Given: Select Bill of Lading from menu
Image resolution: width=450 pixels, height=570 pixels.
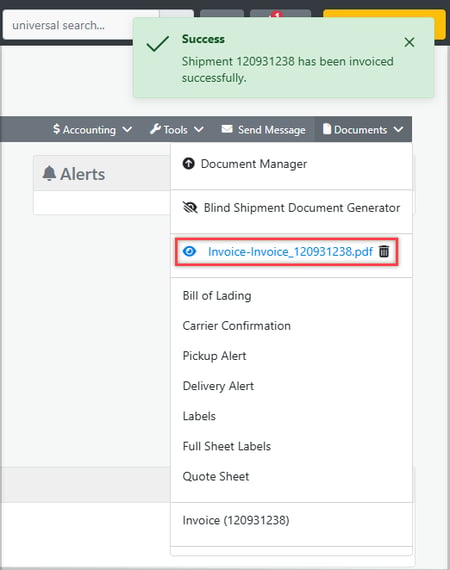Looking at the screenshot, I should pos(217,296).
